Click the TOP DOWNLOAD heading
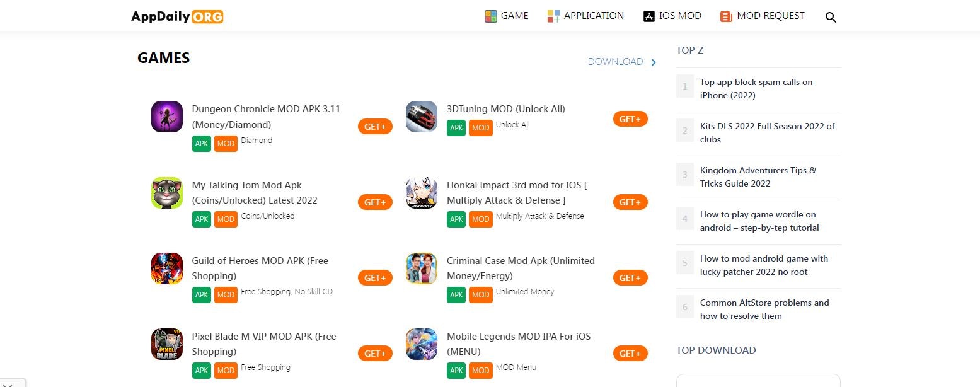The height and width of the screenshot is (387, 980). click(716, 350)
